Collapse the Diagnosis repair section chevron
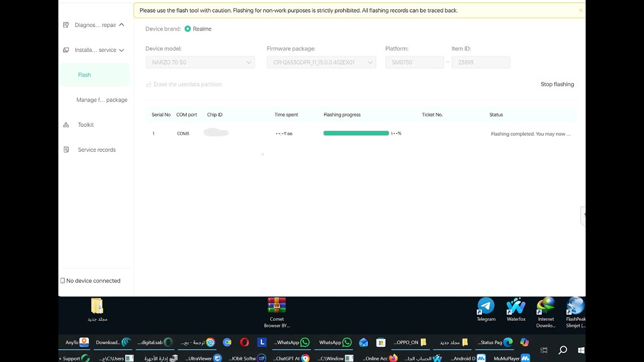 pos(122,25)
